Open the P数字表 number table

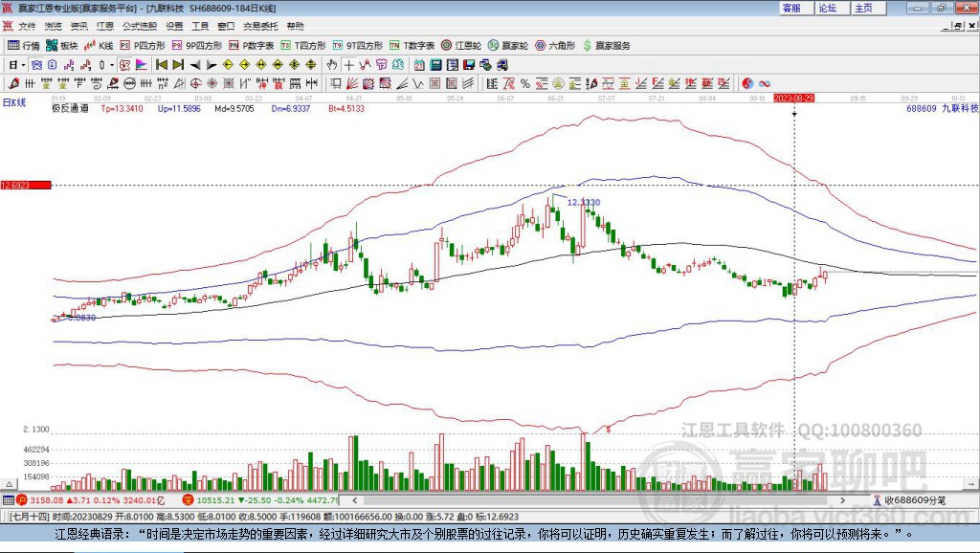click(252, 46)
